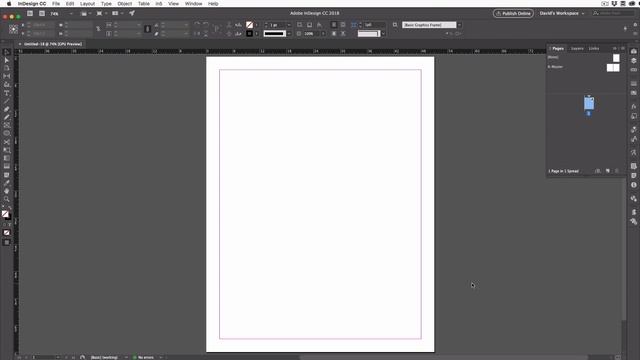The width and height of the screenshot is (640, 360).
Task: Select the Type tool
Action: [x=7, y=93]
